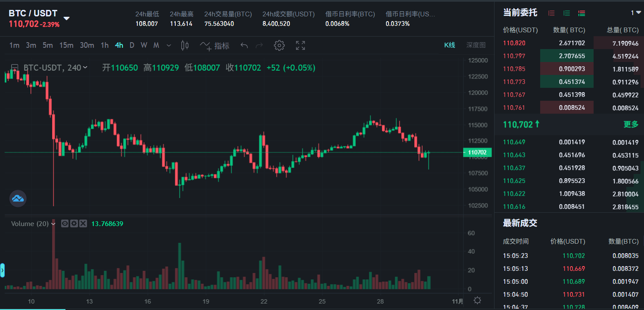Show combined buy and sell order book
Viewport: 644px width, 310px height.
582,13
